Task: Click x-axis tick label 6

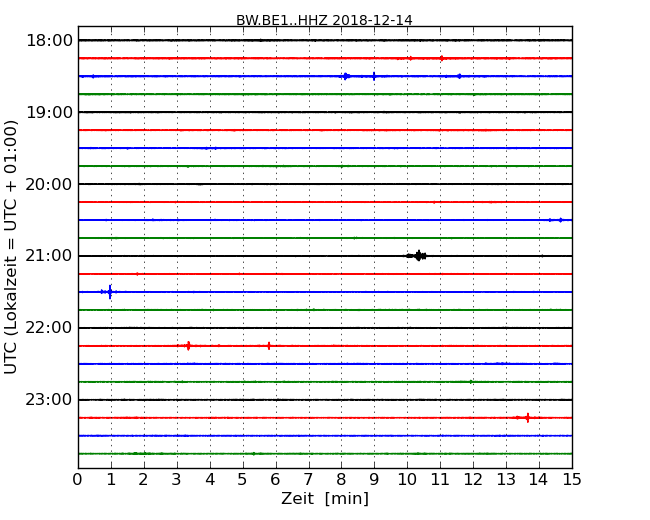Action: (275, 479)
